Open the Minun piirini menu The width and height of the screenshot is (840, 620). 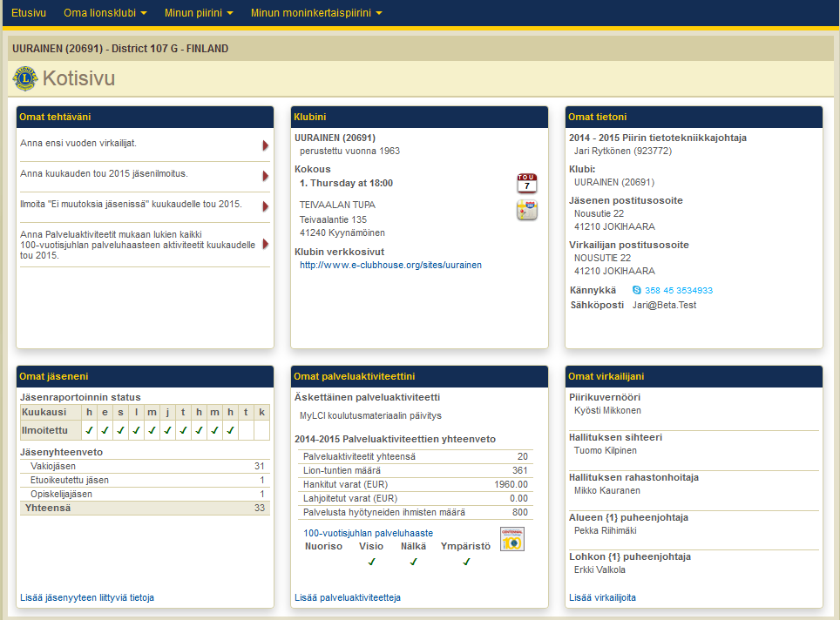(x=199, y=13)
